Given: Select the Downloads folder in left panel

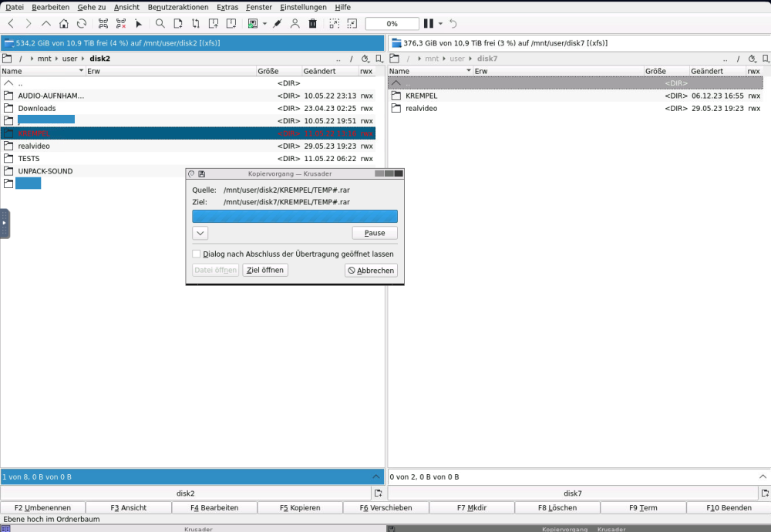Looking at the screenshot, I should click(188, 108).
